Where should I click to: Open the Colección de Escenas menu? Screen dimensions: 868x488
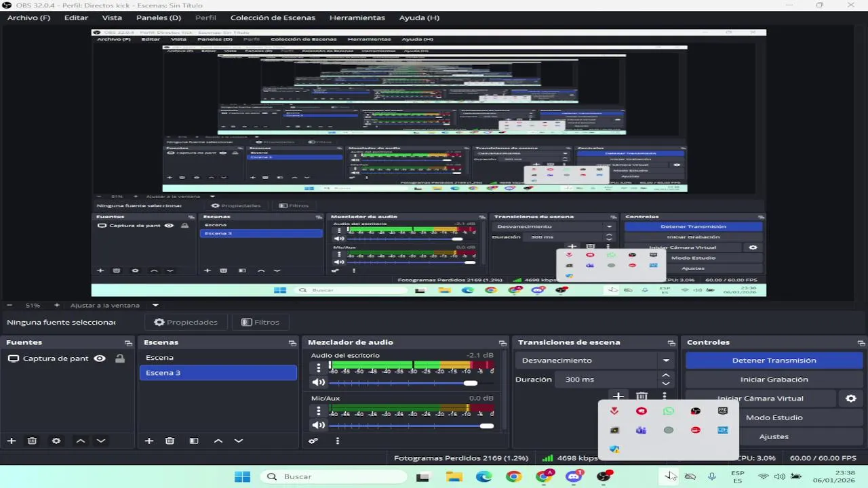tap(273, 18)
